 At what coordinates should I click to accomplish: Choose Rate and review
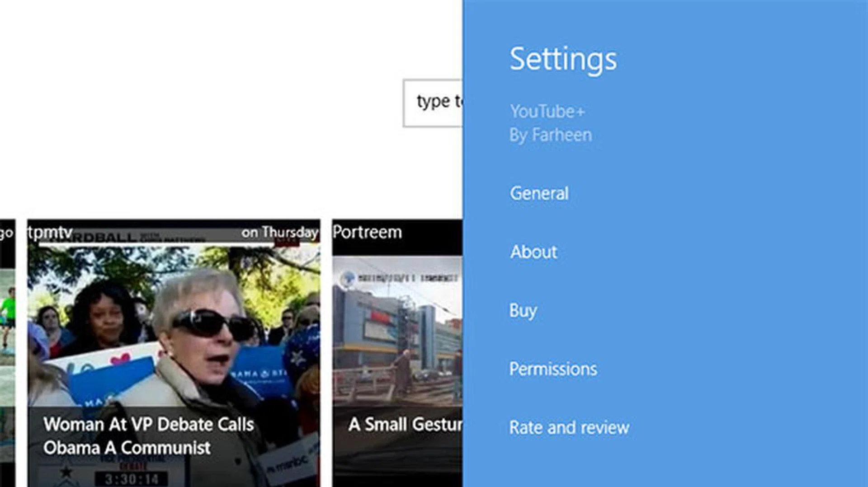(569, 427)
